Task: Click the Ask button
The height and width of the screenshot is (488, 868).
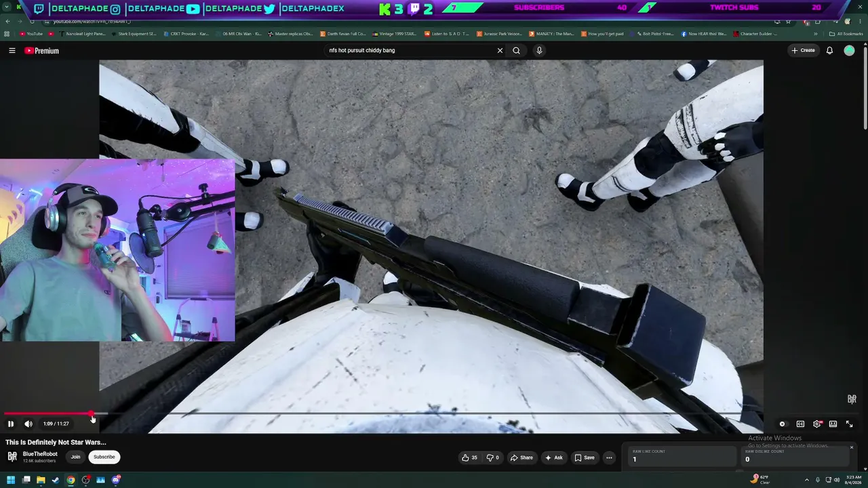Action: (553, 457)
